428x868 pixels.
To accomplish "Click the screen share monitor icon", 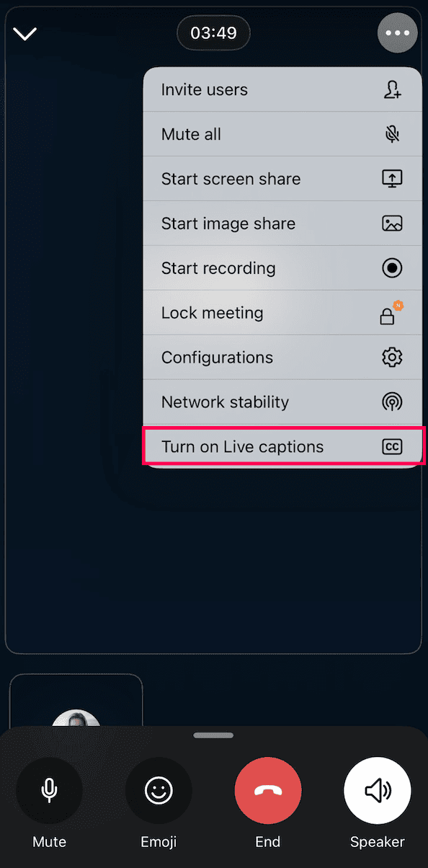I will (x=392, y=179).
